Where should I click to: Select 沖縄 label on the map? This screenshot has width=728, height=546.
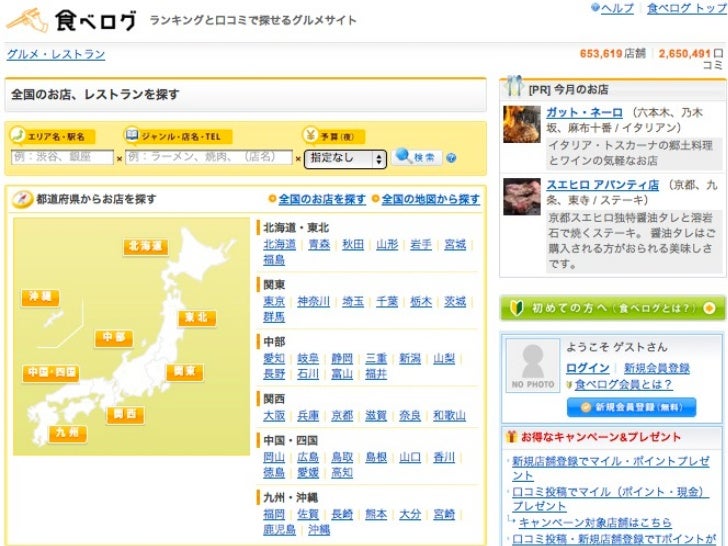40,297
